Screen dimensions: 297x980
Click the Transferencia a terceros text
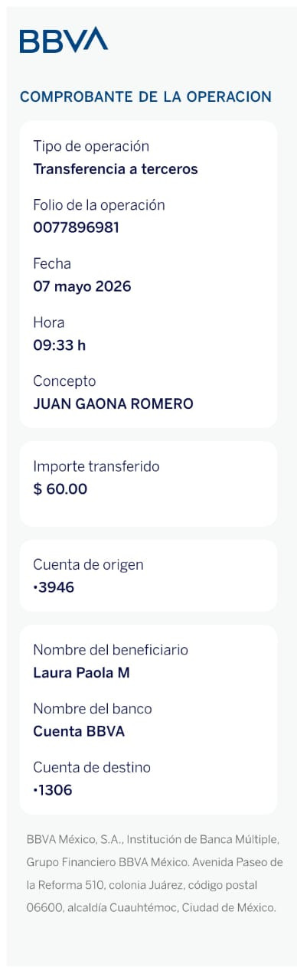coord(116,169)
